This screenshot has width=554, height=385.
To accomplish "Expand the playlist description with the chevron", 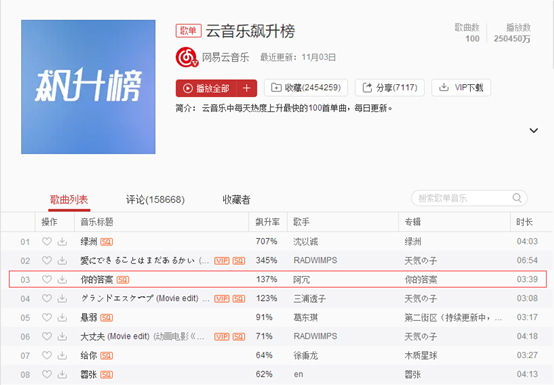I will coord(534,130).
